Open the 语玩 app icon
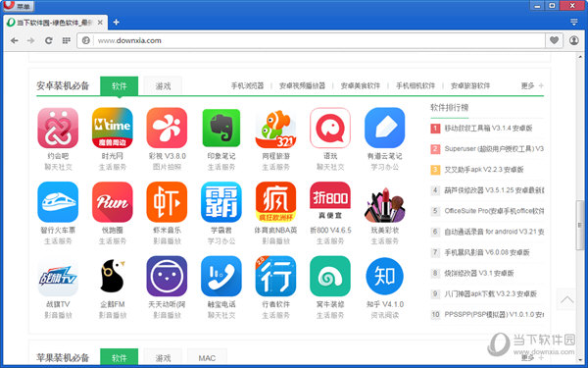This screenshot has width=588, height=368. [x=330, y=128]
